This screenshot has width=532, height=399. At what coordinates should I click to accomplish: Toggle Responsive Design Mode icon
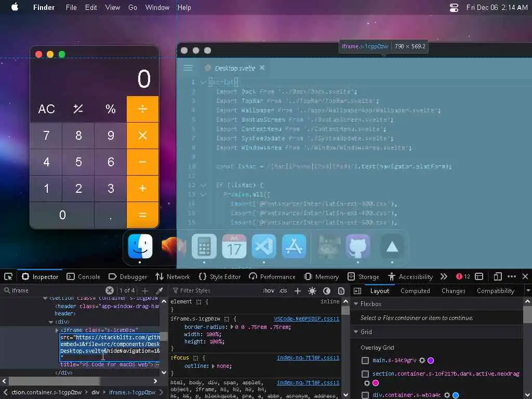tap(498, 276)
